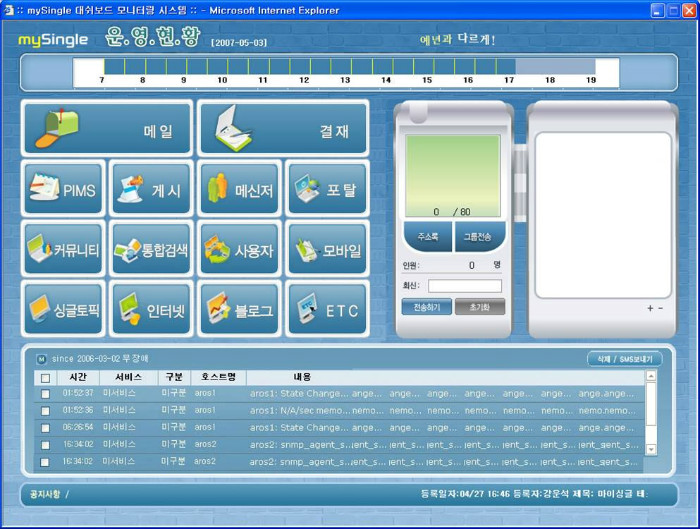Open the 포탈 portal tile
Image resolution: width=700 pixels, height=529 pixels.
coord(328,188)
